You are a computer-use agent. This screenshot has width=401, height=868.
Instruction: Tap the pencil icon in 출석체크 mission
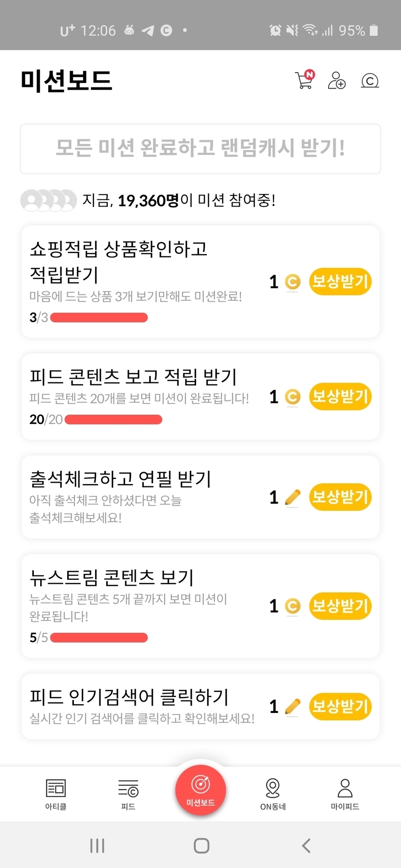292,497
